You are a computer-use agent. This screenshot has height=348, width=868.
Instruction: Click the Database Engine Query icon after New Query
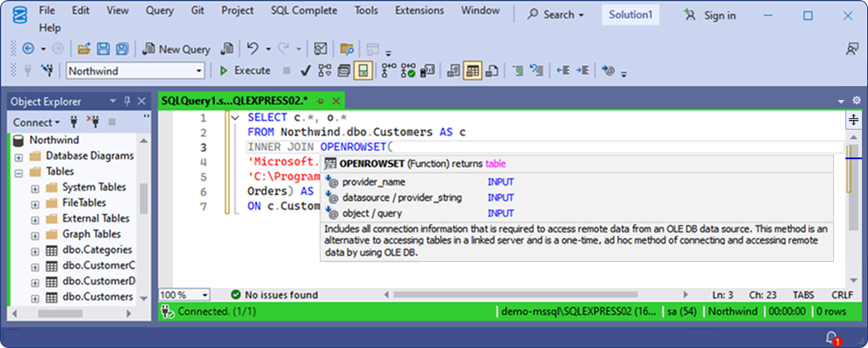(227, 49)
